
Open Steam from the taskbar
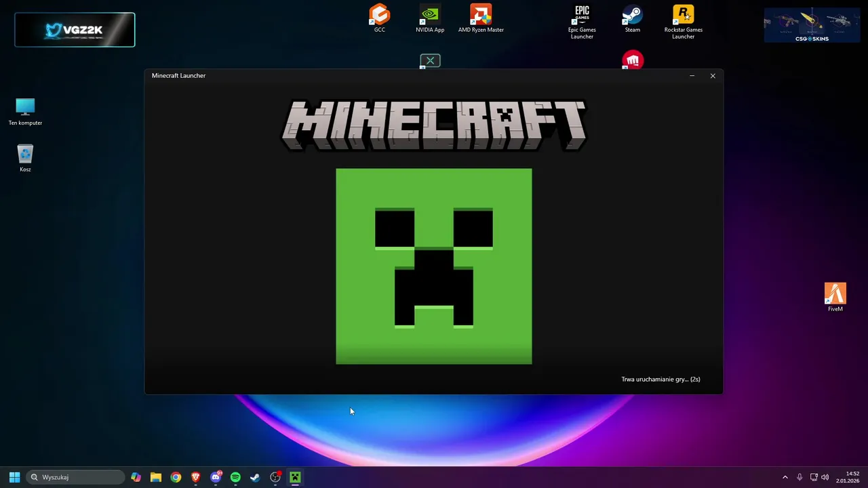[x=255, y=477]
